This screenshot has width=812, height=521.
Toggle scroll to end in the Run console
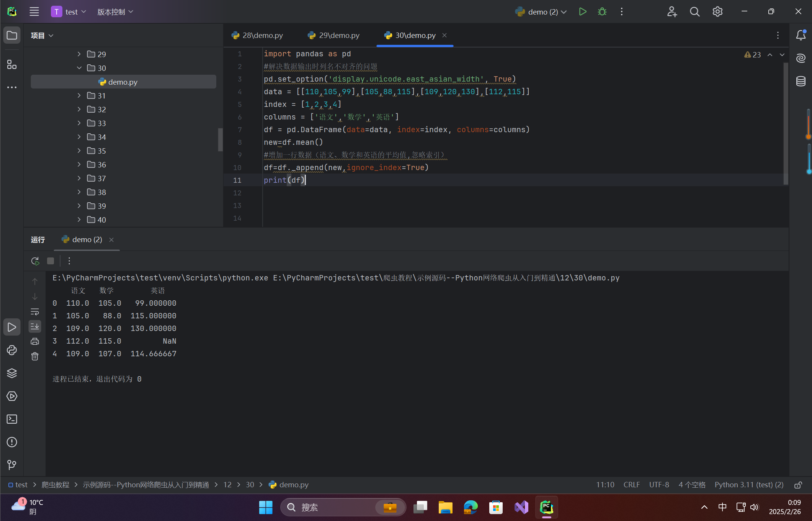pos(35,326)
